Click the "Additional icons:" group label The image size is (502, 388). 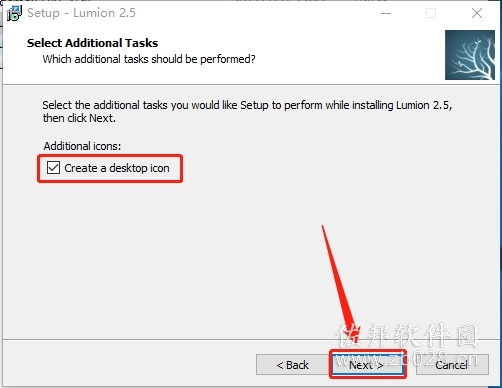(82, 146)
